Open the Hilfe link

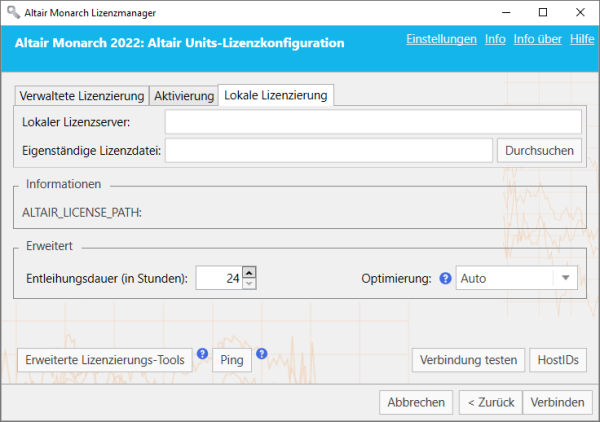(x=582, y=39)
